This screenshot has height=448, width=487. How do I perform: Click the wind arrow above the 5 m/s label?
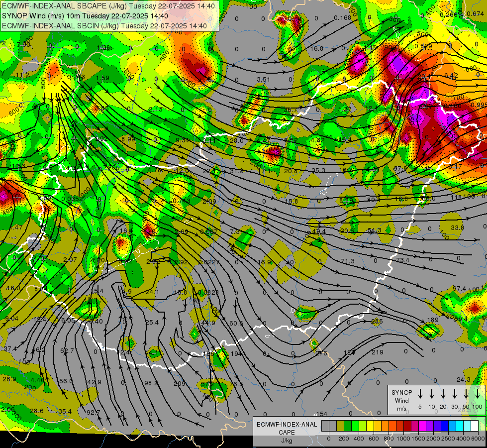click(x=420, y=394)
